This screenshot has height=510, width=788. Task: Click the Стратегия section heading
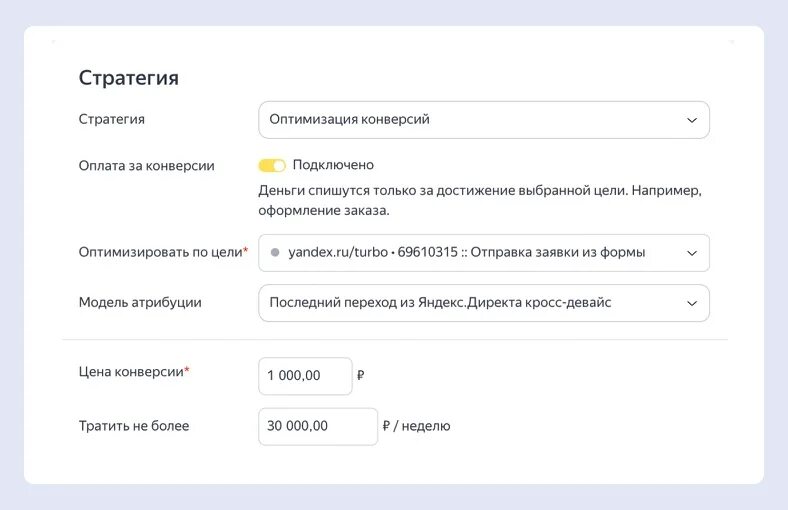coord(128,78)
